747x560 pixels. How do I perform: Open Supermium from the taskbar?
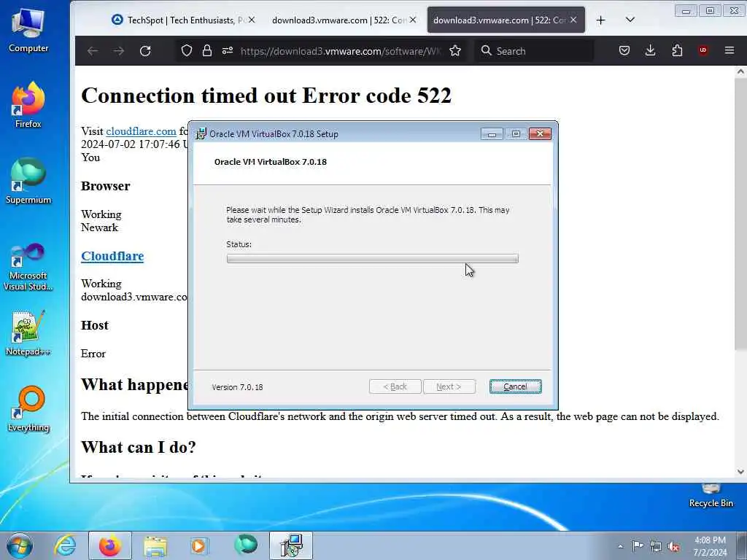pyautogui.click(x=246, y=545)
